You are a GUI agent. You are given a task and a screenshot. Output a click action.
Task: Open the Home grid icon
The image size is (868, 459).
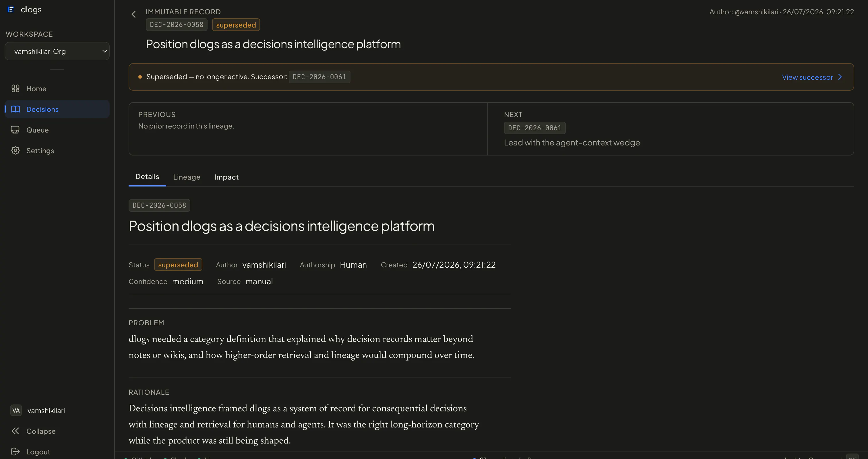(x=15, y=89)
